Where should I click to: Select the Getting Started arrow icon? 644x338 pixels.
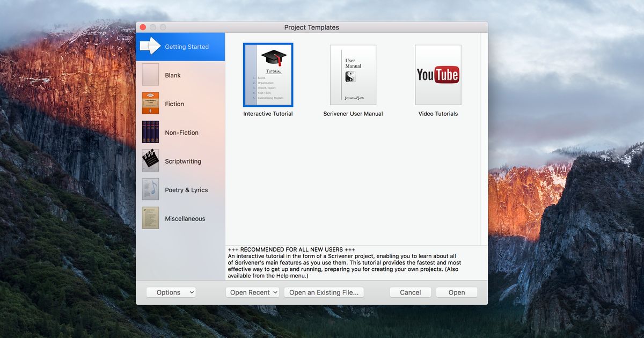[x=150, y=47]
